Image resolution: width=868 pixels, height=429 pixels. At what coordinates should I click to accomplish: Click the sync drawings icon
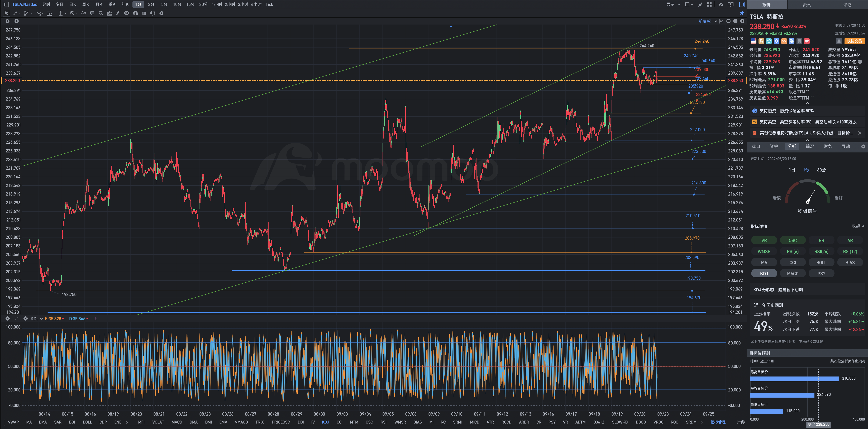pyautogui.click(x=153, y=13)
